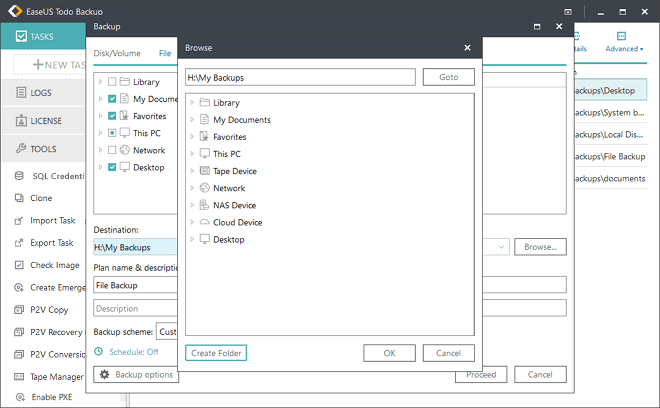Click the Import Task icon
The image size is (660, 408).
pos(19,220)
